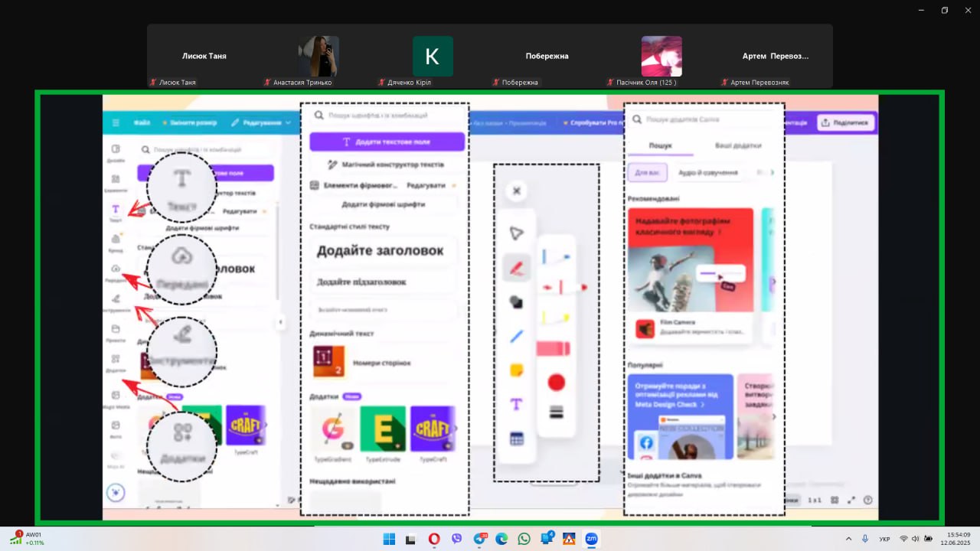Image resolution: width=980 pixels, height=551 pixels.
Task: Select the shapes tool in drawing toolbar
Action: tap(517, 302)
